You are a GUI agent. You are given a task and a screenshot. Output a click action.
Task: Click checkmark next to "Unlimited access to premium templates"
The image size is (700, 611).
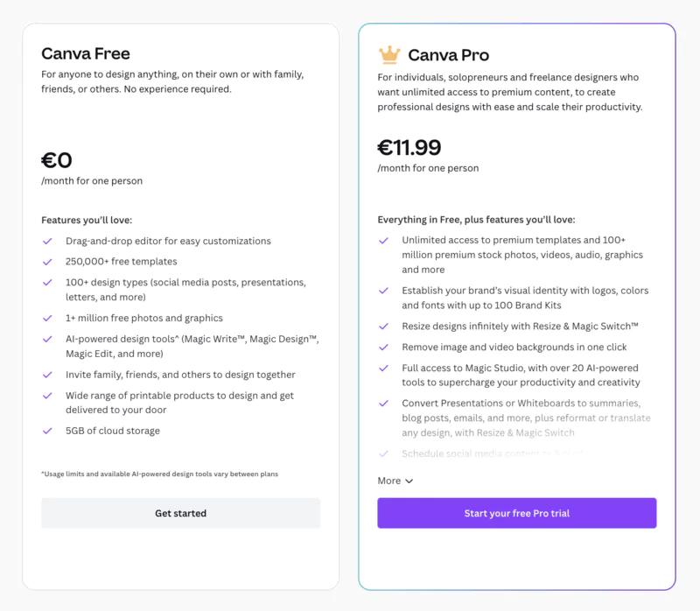[x=383, y=241]
